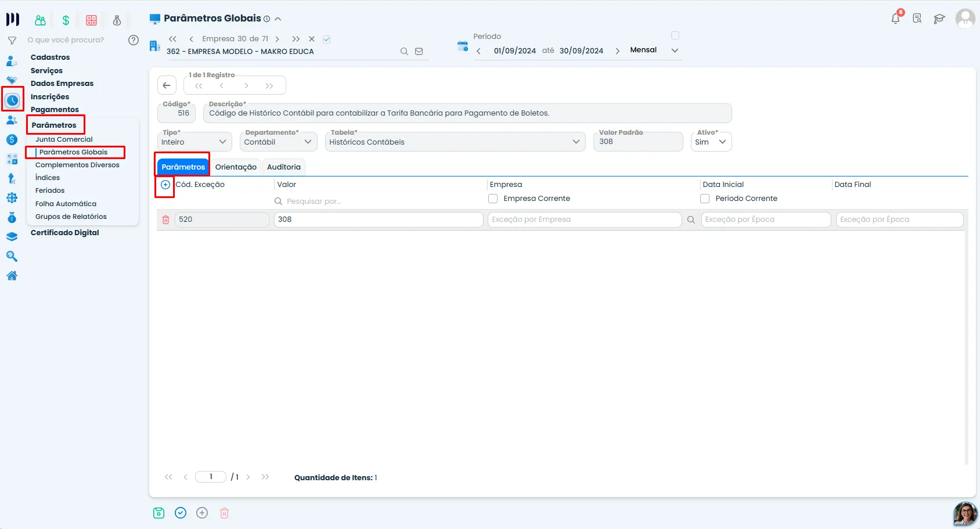Go to next company with single arrow
Image resolution: width=980 pixels, height=529 pixels.
[277, 39]
